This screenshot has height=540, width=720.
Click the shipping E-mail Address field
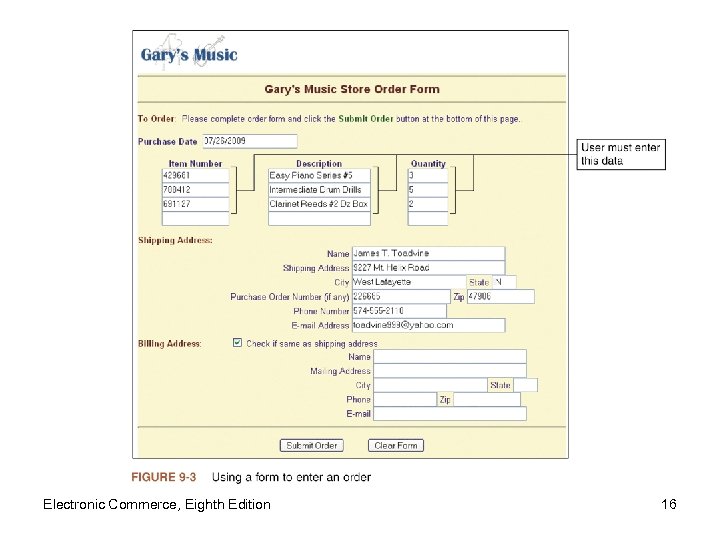[428, 325]
